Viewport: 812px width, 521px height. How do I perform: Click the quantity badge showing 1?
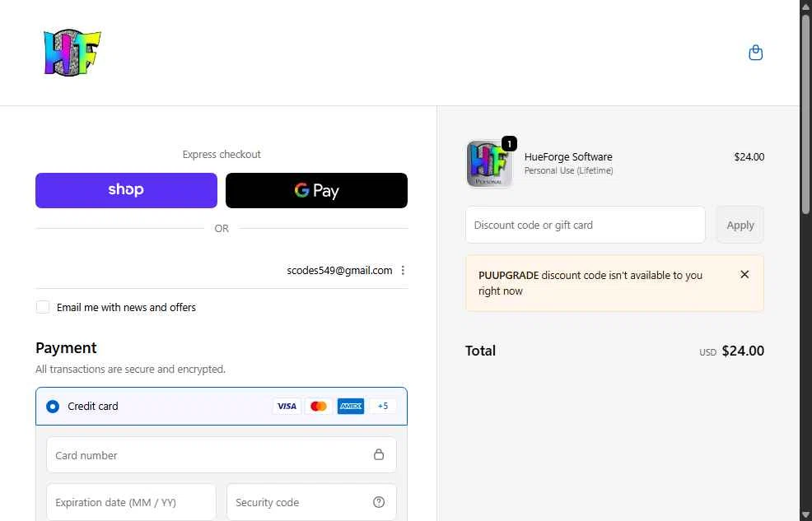[x=510, y=144]
